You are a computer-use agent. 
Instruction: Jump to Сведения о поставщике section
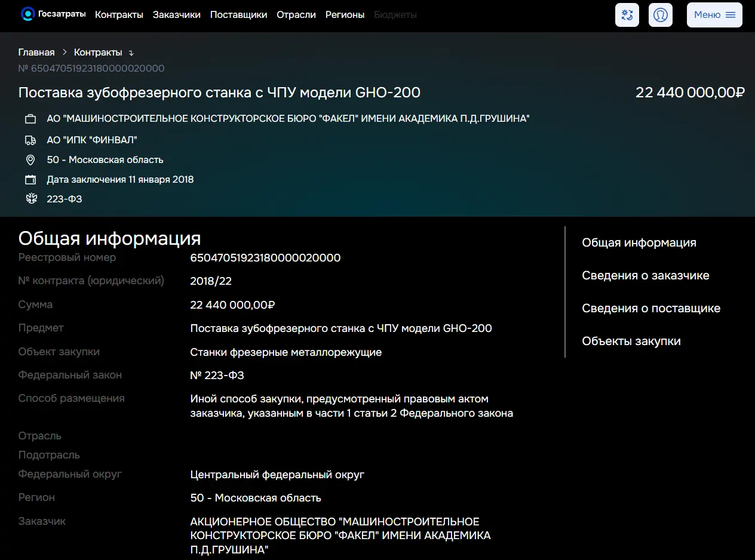[651, 308]
